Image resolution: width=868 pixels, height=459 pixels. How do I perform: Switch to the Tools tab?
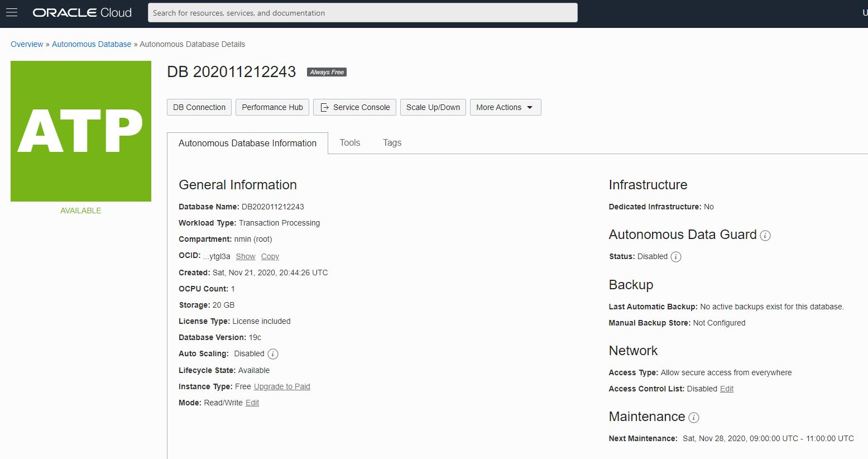pos(349,143)
